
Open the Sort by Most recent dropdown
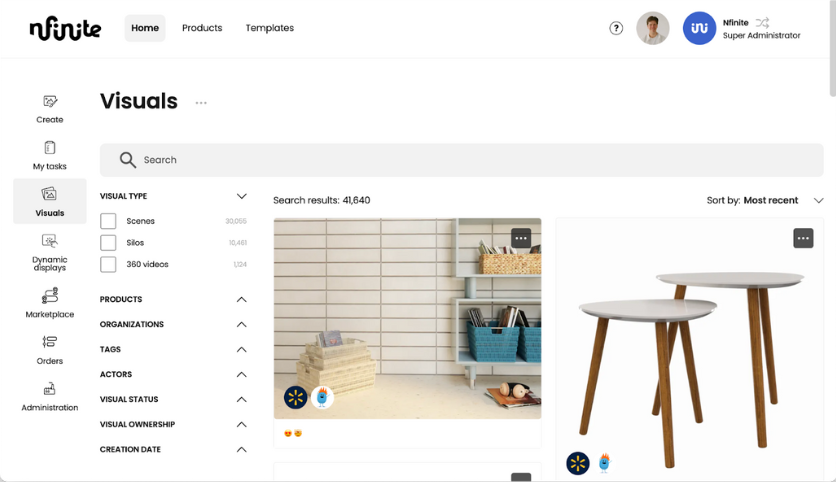(x=765, y=200)
